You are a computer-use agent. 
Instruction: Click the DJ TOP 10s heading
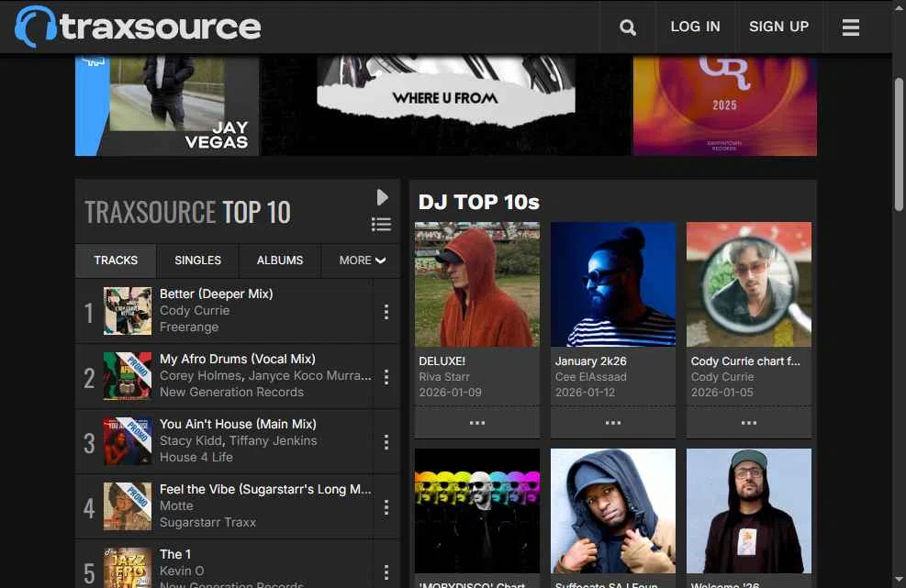coord(478,202)
